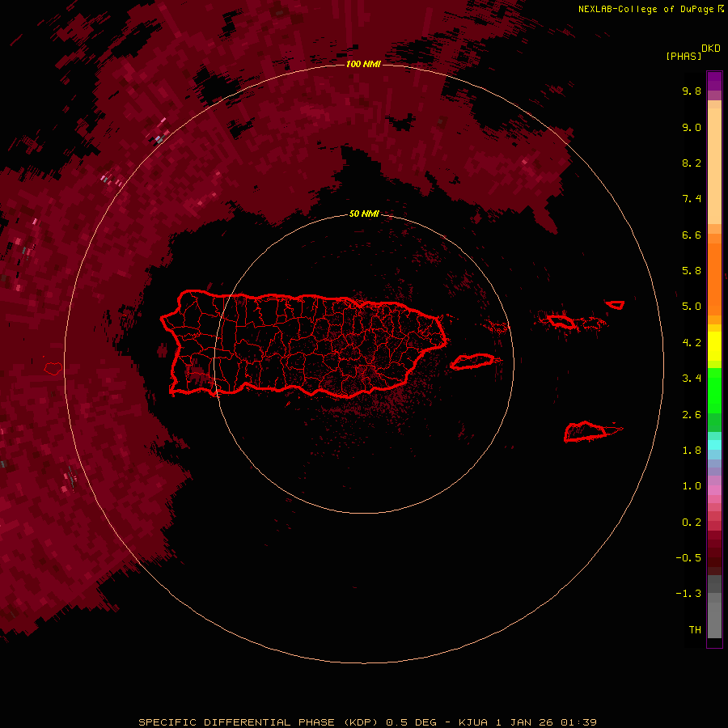Pick the cyan band on the color bar
This screenshot has height=728, width=728.
point(714,444)
